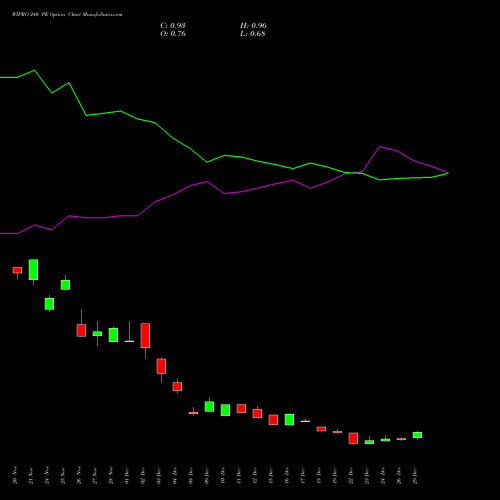Click the '29 Dec' date axis label
This screenshot has height=500, width=500.
(x=415, y=475)
